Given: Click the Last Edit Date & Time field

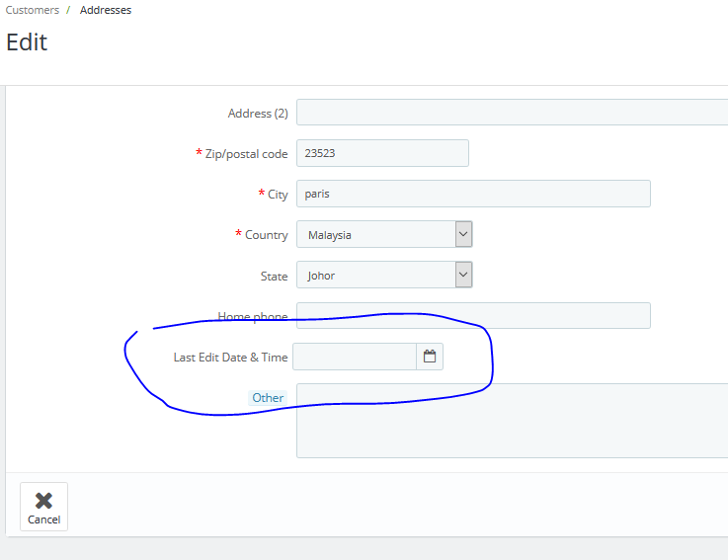Looking at the screenshot, I should tap(355, 357).
